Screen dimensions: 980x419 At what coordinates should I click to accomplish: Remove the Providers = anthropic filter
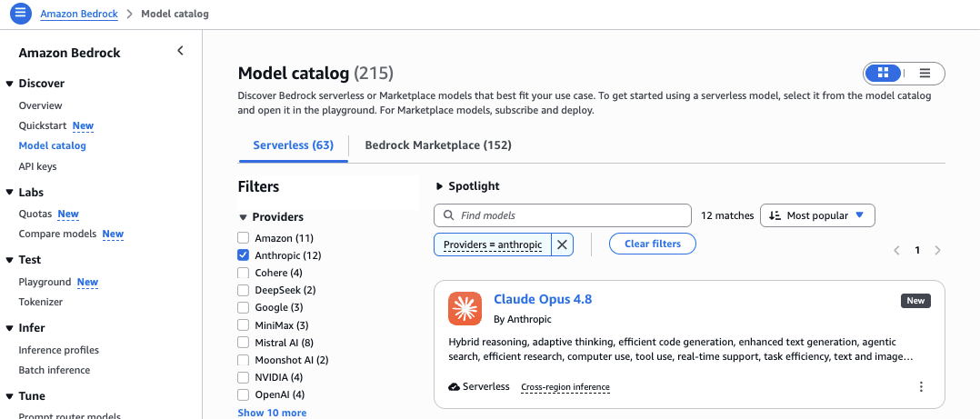click(x=562, y=244)
